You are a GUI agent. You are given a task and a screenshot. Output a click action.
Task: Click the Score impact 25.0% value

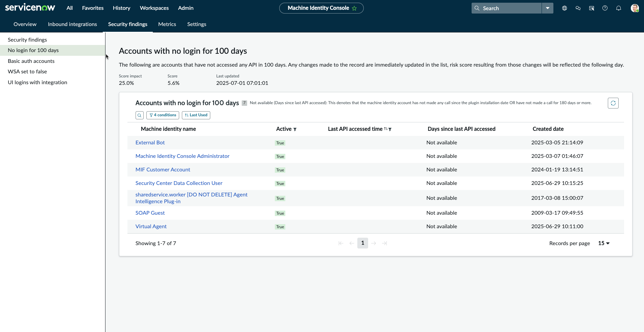126,83
